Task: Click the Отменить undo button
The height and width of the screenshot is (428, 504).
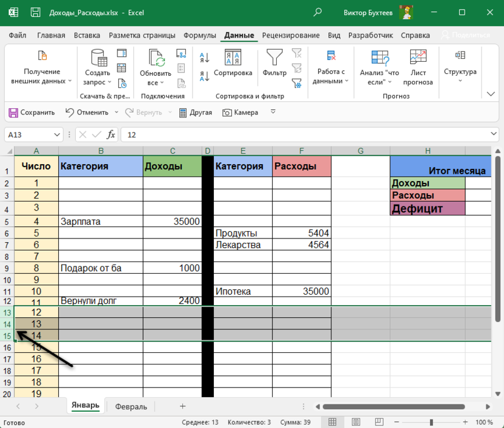Action: tap(87, 112)
